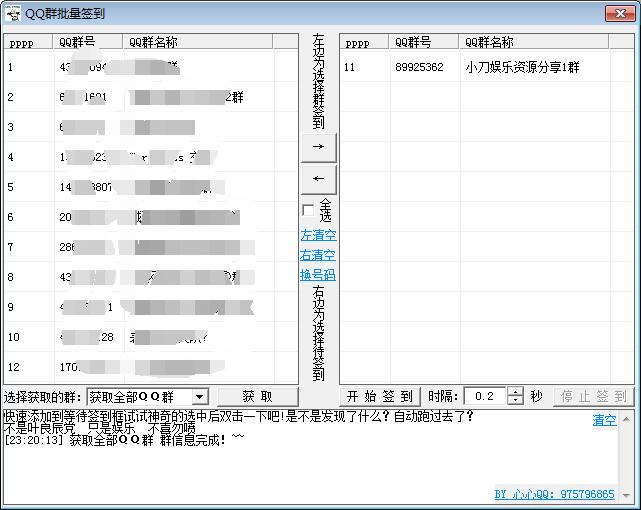Screen dimensions: 641x510
Task: Click the 右清空 link
Action: pyautogui.click(x=318, y=255)
